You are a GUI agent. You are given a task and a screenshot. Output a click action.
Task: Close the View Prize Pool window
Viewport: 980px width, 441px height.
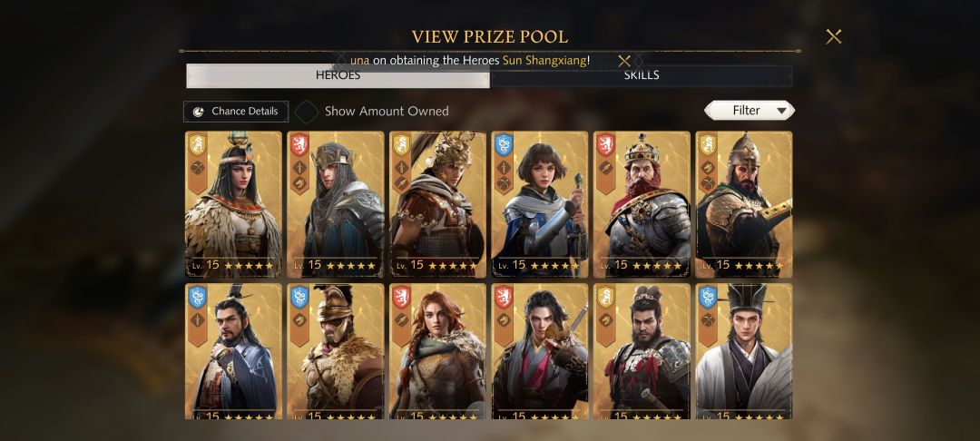click(833, 37)
